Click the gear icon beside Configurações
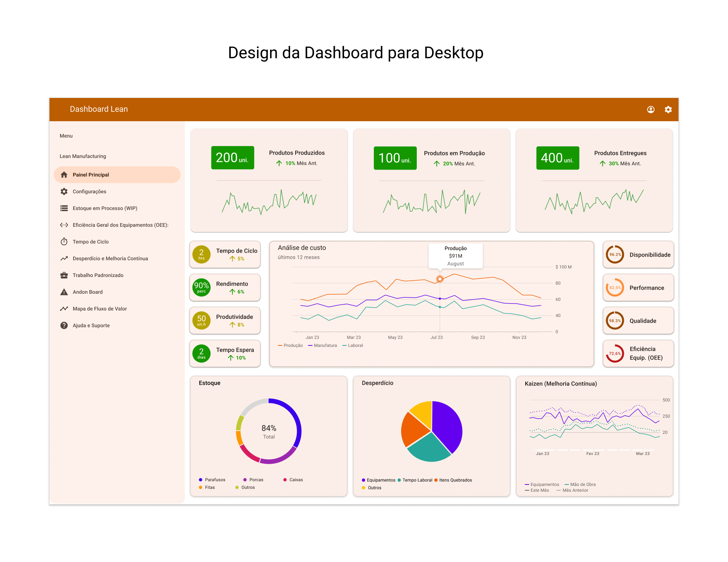Screen dimensions: 728x562 coord(64,191)
